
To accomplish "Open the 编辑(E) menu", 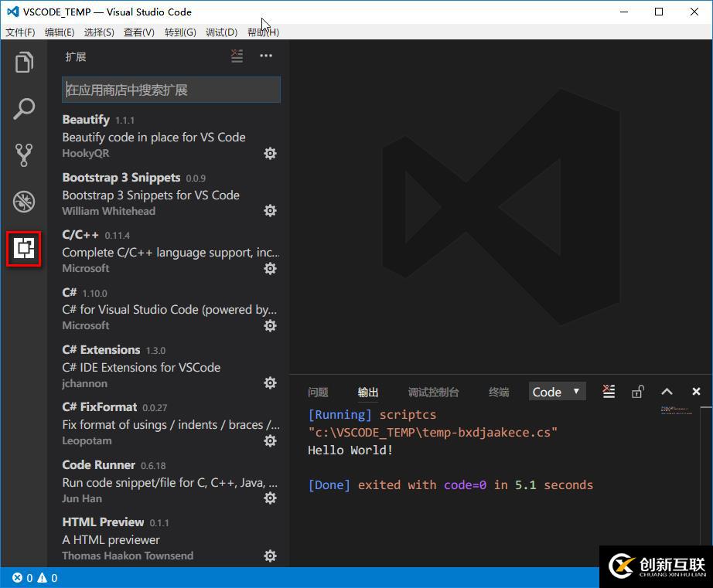I will pyautogui.click(x=60, y=32).
